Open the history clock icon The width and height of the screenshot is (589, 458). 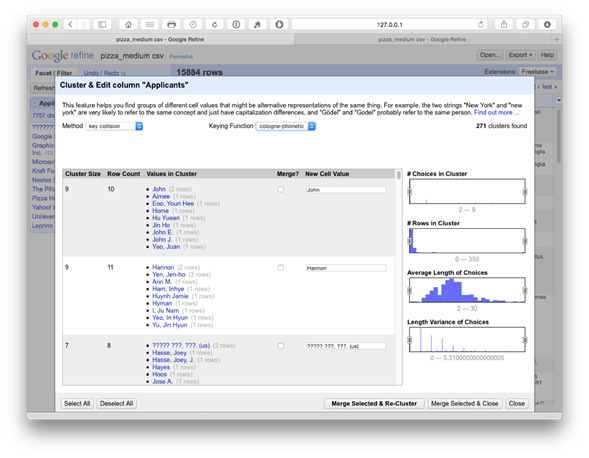(x=193, y=25)
